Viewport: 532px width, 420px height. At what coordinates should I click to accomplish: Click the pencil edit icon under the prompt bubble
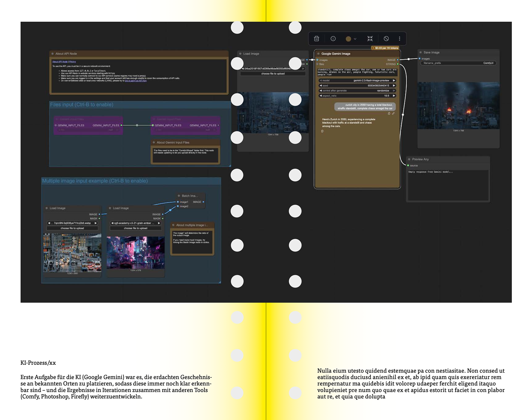click(393, 113)
